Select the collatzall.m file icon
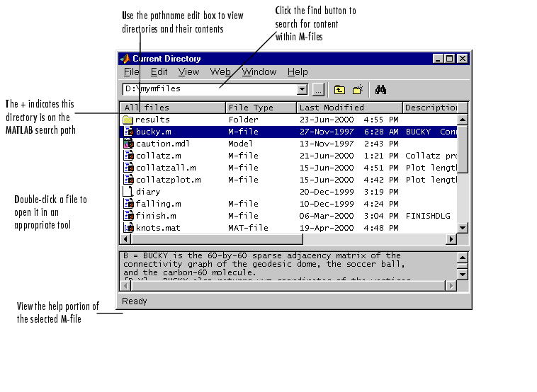This screenshot has height=392, width=537. tap(128, 168)
